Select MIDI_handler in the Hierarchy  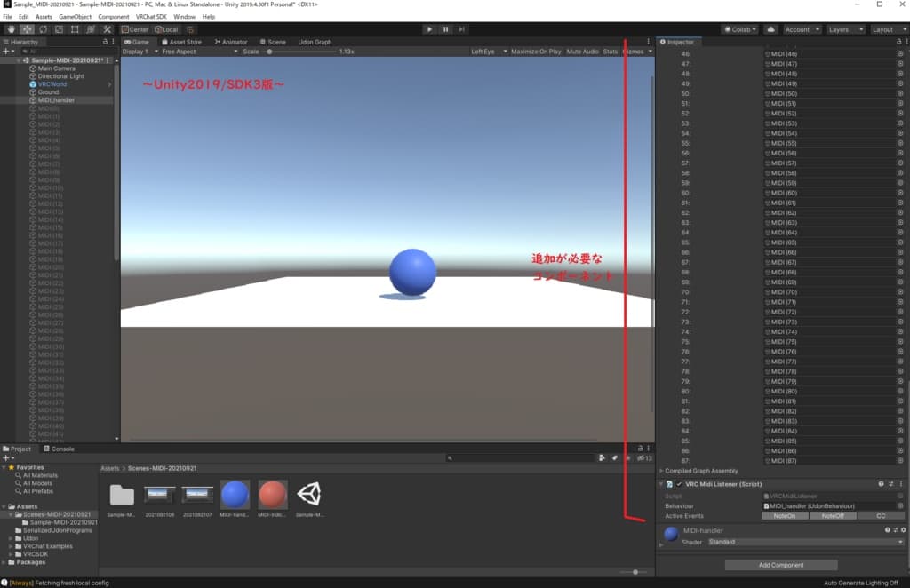[x=56, y=100]
